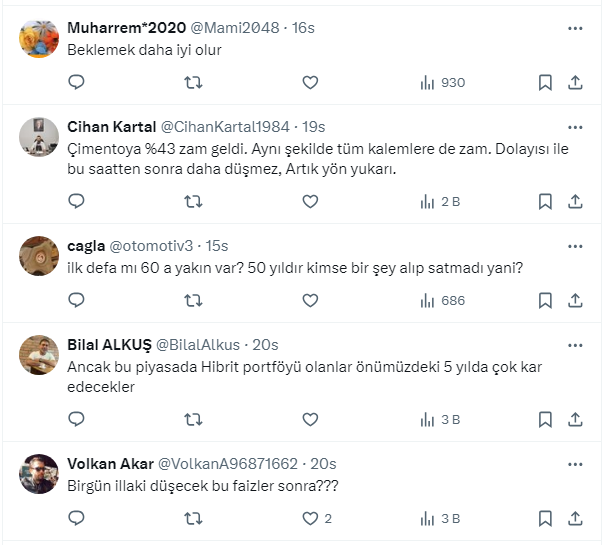Retweet Volkan Akar's tweet

click(x=194, y=518)
